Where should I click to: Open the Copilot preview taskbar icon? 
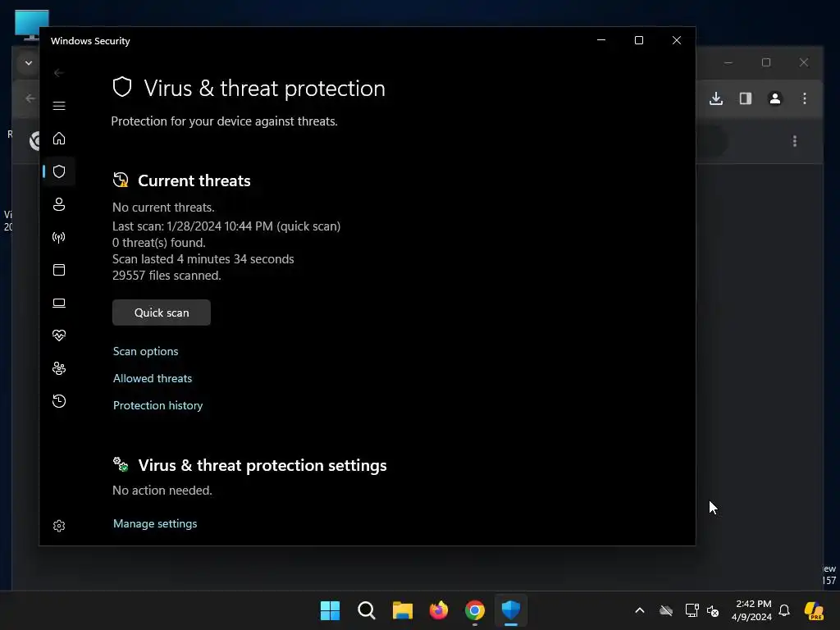(x=814, y=610)
